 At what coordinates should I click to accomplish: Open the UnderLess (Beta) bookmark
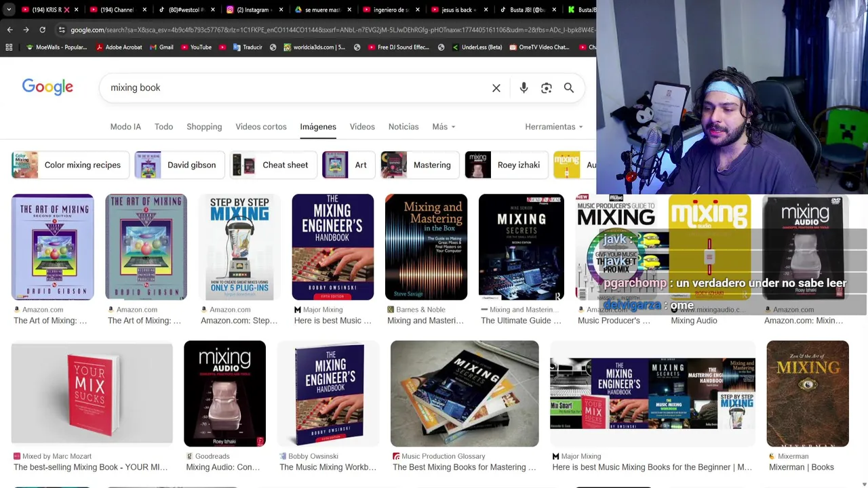[477, 47]
